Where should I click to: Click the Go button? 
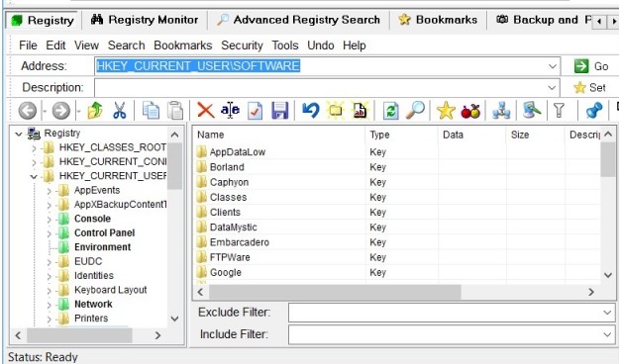point(591,66)
